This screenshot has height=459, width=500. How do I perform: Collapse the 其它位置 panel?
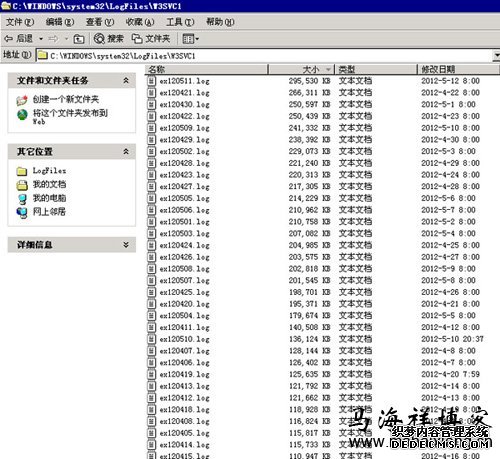(x=126, y=152)
